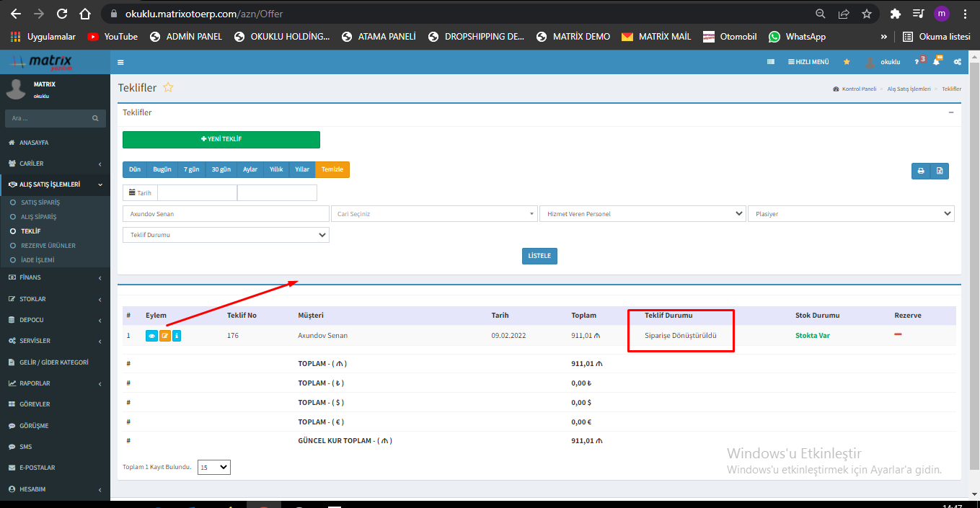
Task: Select the 7 gün date filter
Action: click(191, 169)
